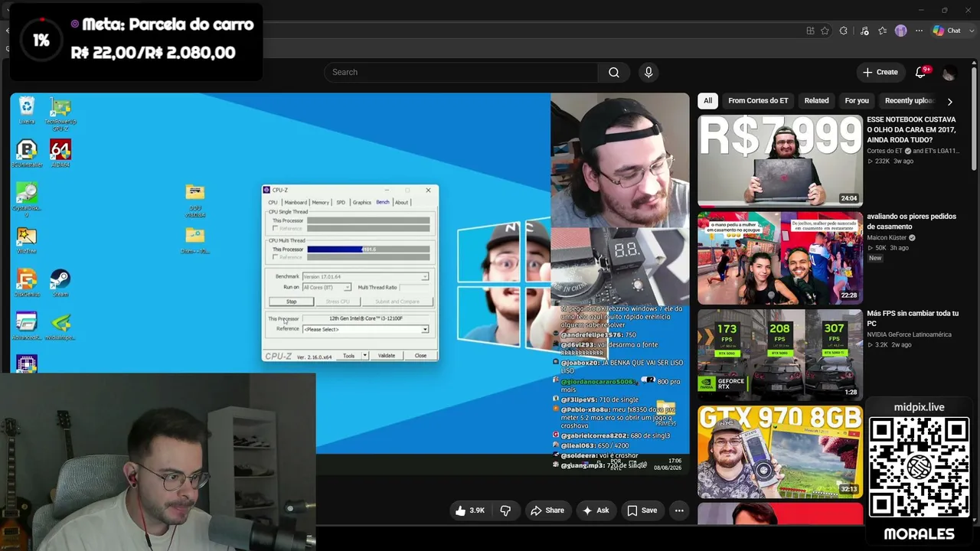
Task: Click the Ask button under video
Action: pos(596,510)
